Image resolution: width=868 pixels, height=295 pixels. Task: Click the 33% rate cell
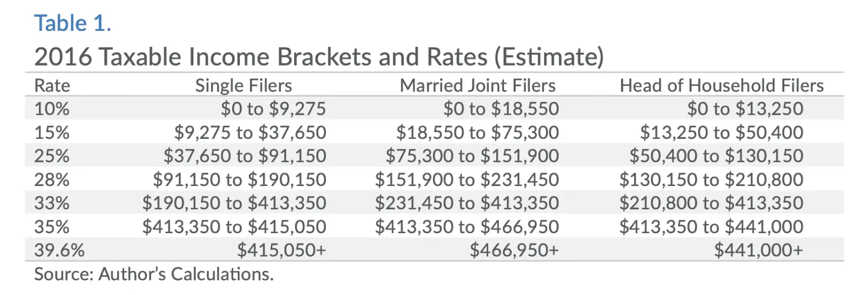(x=52, y=203)
